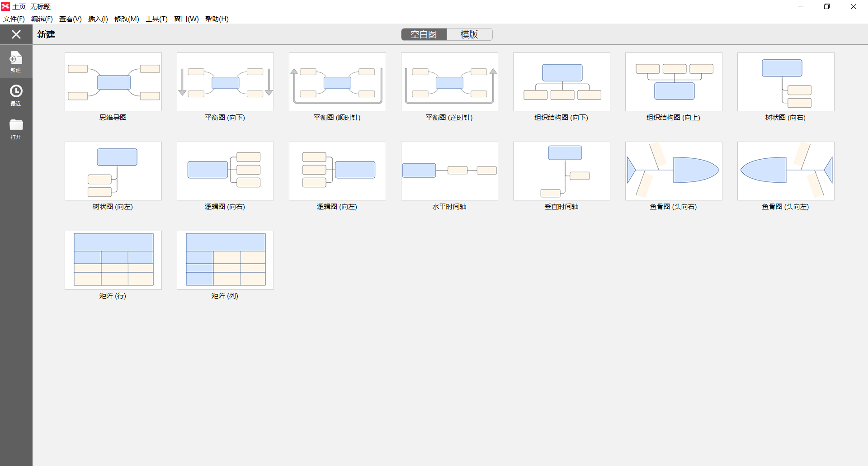Select the 矩阵 (列) thumbnail
This screenshot has width=868, height=466.
tap(225, 260)
